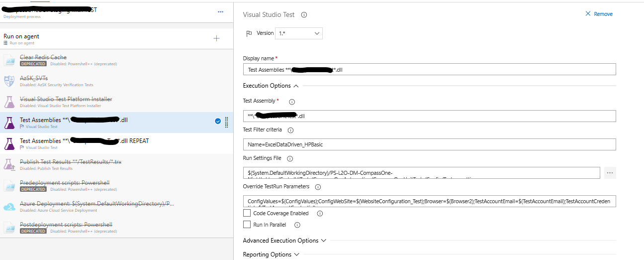
Task: Select Postdeployment scripts: Powershell task
Action: click(x=116, y=227)
